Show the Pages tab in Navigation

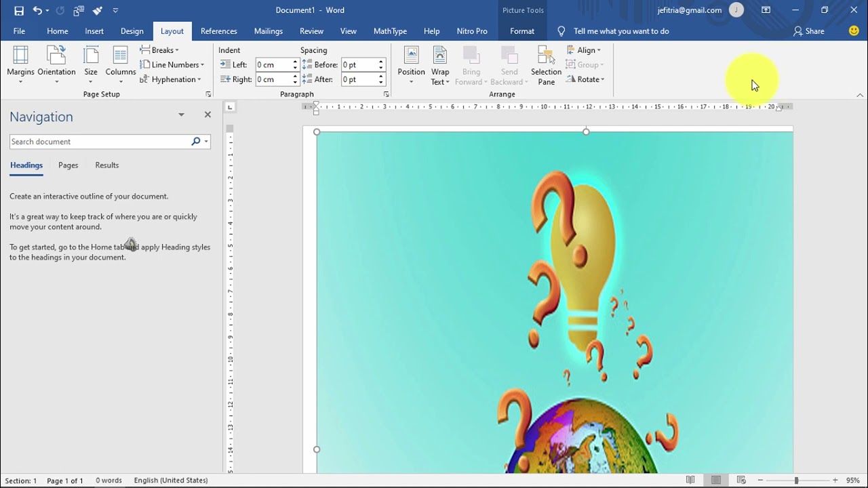point(68,165)
